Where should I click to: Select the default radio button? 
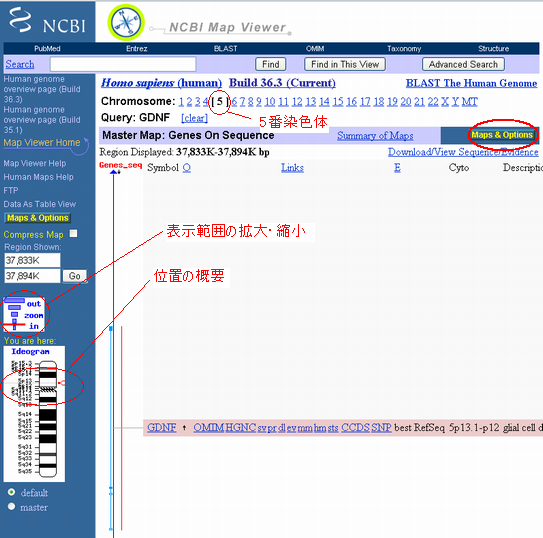pos(11,492)
